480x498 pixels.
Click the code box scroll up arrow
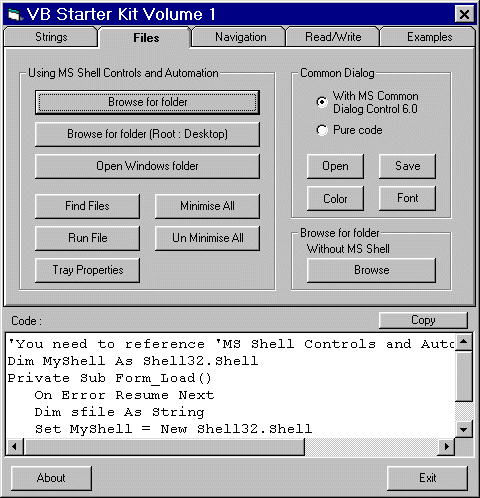tap(464, 341)
